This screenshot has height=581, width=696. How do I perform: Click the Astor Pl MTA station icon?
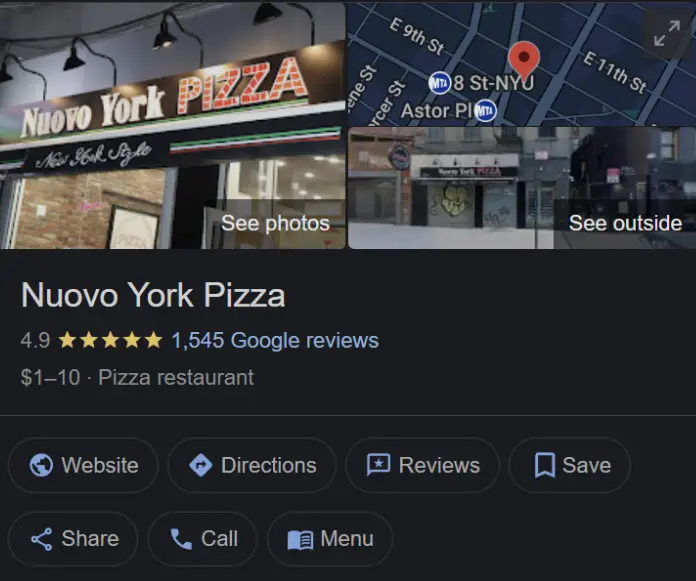click(x=485, y=111)
